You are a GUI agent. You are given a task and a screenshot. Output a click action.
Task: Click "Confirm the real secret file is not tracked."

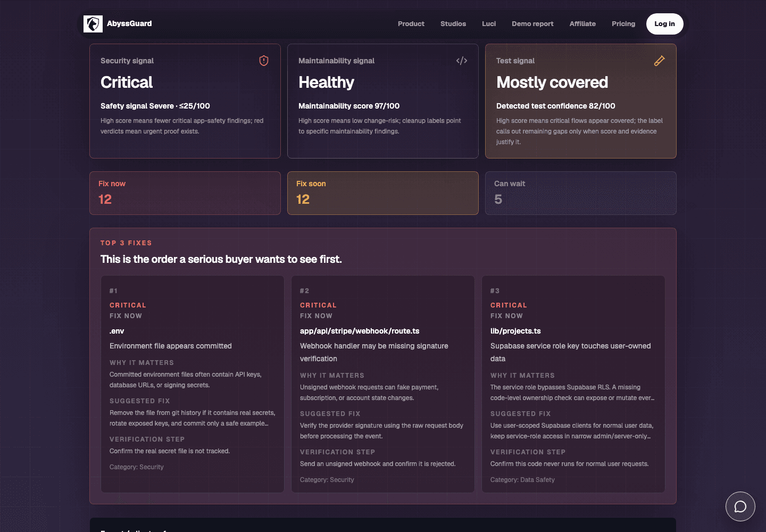pos(170,451)
